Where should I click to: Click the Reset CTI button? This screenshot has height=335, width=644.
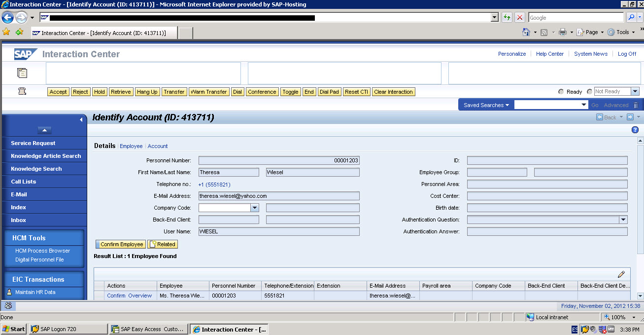[x=356, y=92]
